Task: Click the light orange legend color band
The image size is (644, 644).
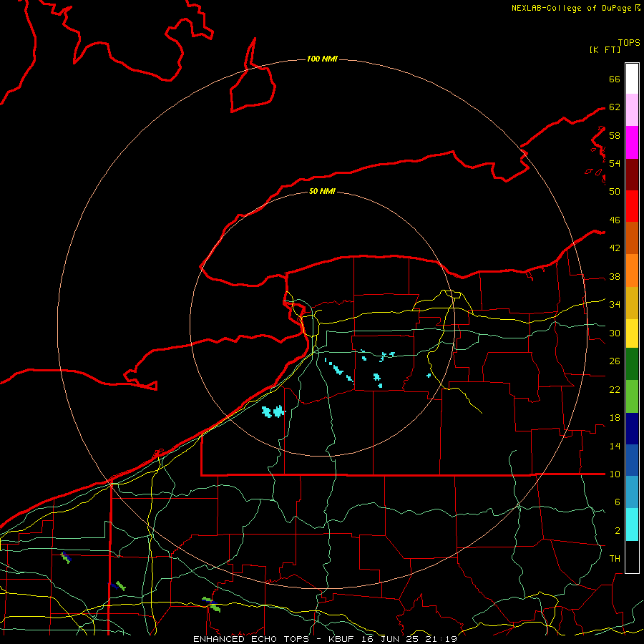Action: [x=632, y=270]
